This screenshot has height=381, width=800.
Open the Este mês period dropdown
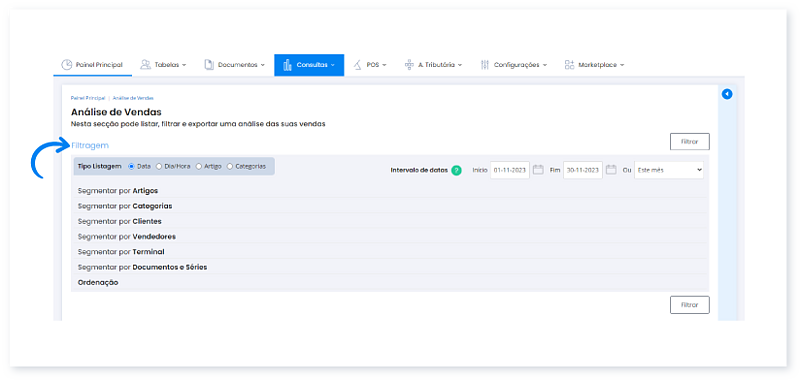668,170
